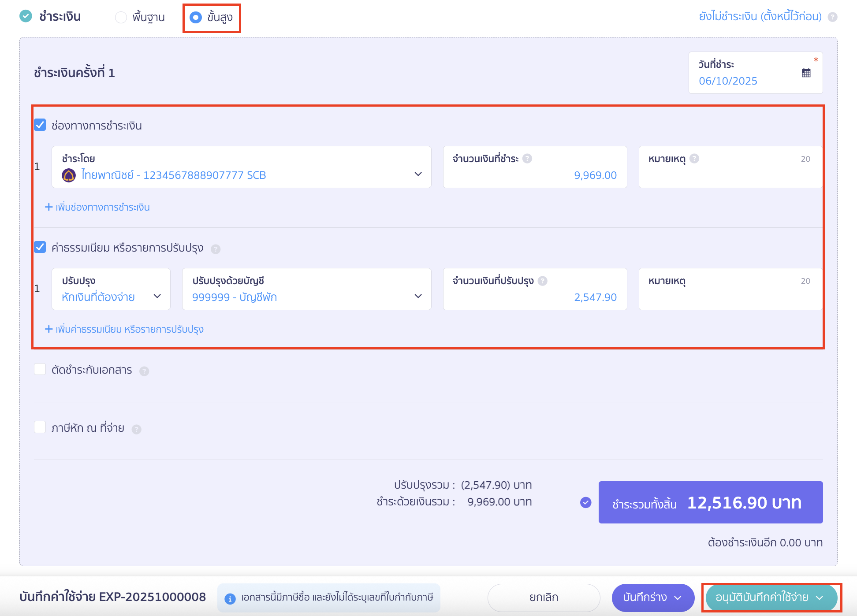This screenshot has width=857, height=616.
Task: Click เพิ่มช่องทางการชำระเงิน link
Action: click(x=98, y=207)
